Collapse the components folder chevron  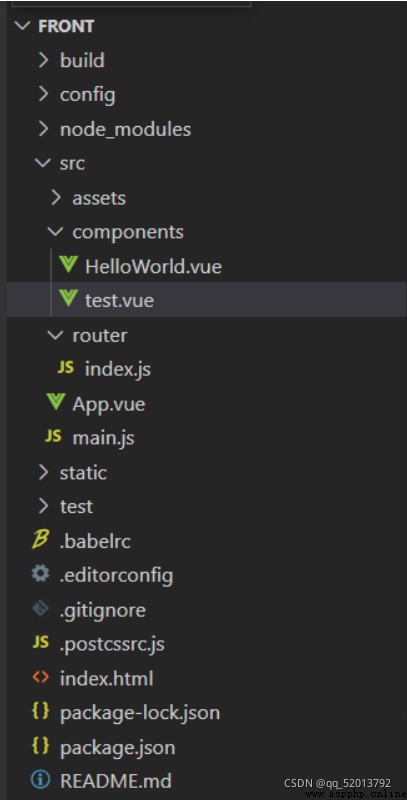click(56, 232)
